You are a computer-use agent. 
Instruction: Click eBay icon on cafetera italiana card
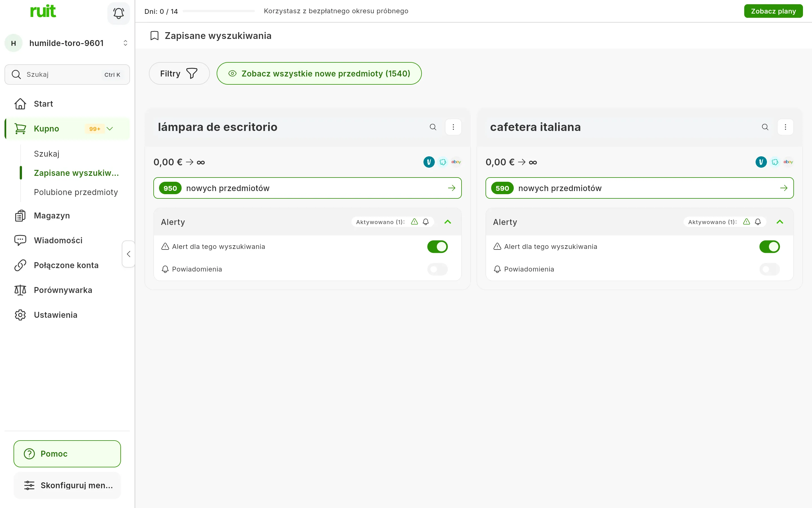click(x=788, y=162)
